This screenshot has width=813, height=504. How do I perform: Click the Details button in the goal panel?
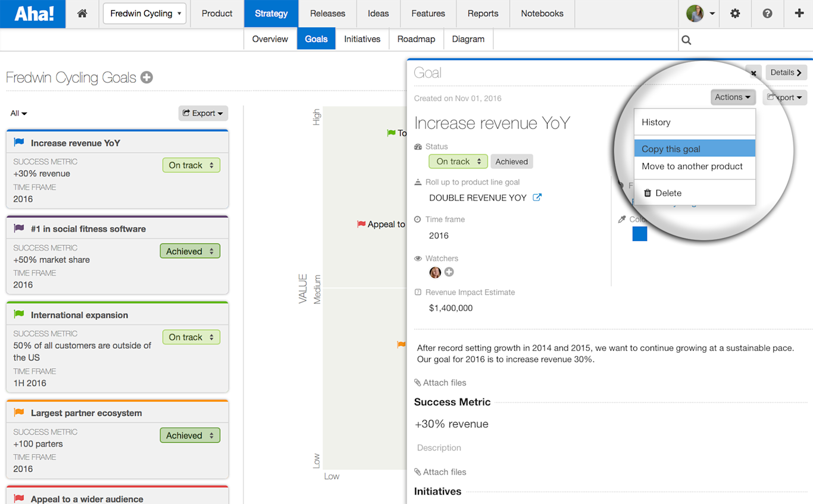(x=786, y=72)
